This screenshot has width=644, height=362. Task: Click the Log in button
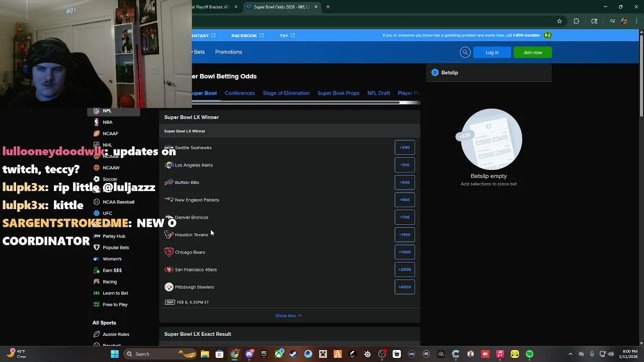pyautogui.click(x=492, y=52)
